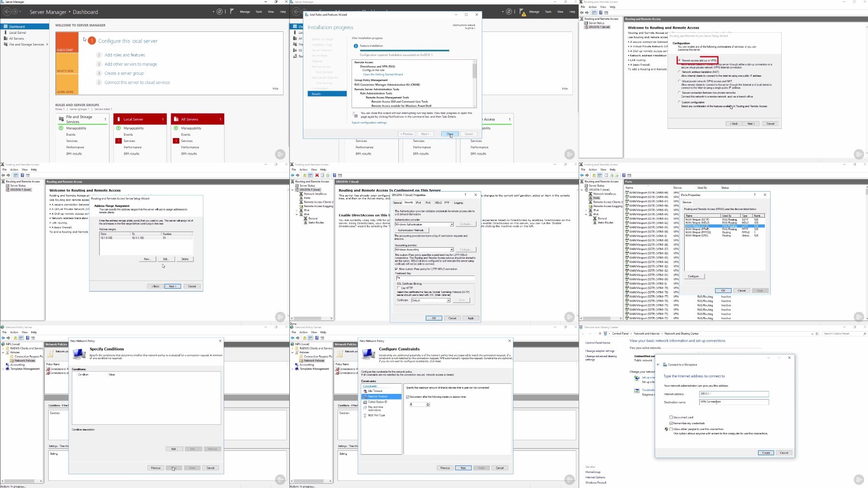868x488 pixels.
Task: Click Authentication Methods button
Action: 411,230
